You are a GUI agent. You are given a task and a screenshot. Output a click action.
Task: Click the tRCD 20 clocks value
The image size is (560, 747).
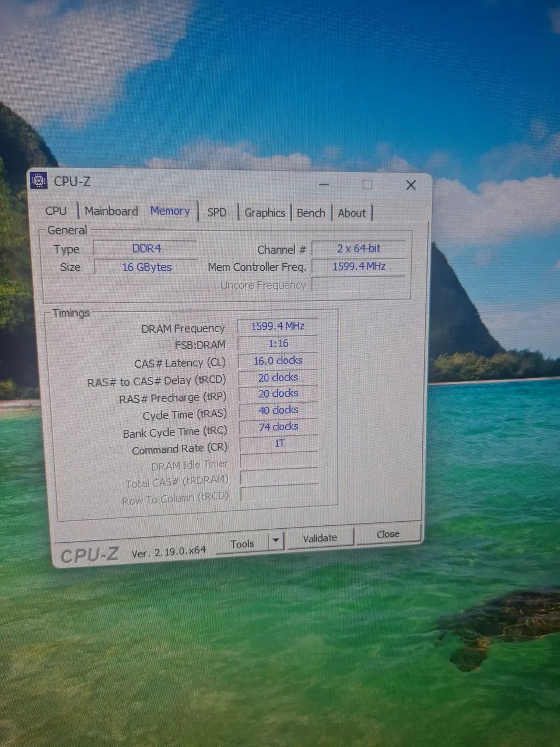278,378
